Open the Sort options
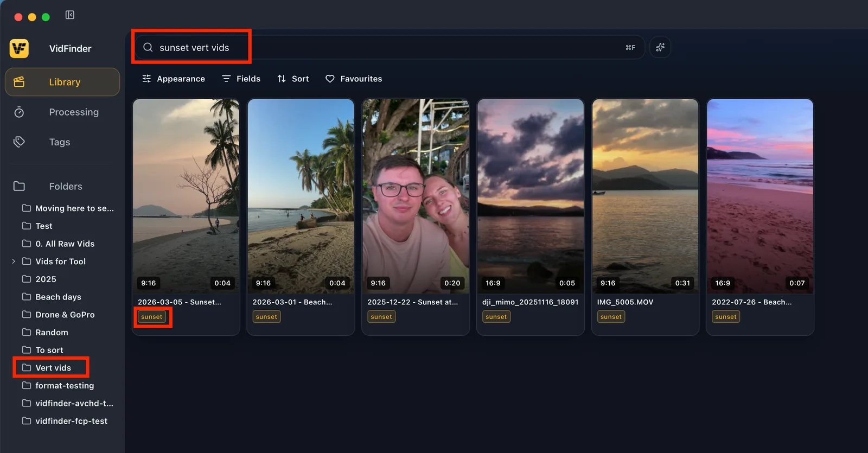 point(293,79)
